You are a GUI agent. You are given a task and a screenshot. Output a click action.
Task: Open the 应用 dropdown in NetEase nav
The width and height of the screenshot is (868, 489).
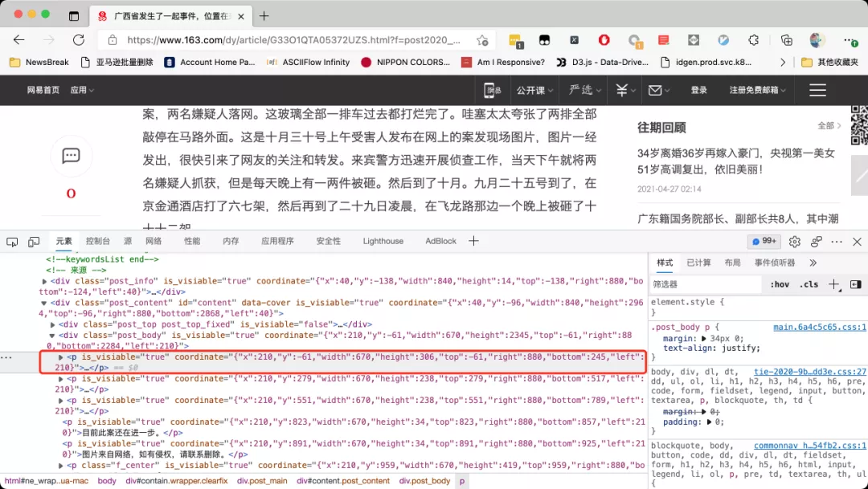82,90
